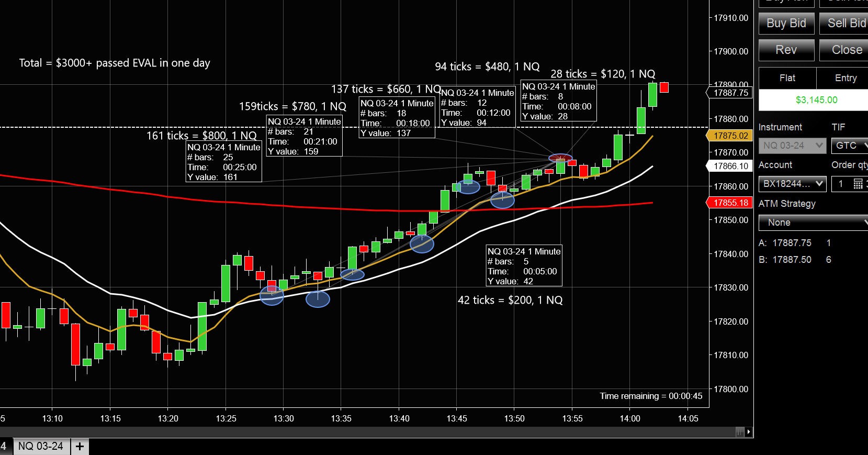Click the ruler info box with 8 bars
The image size is (868, 455).
tap(559, 101)
